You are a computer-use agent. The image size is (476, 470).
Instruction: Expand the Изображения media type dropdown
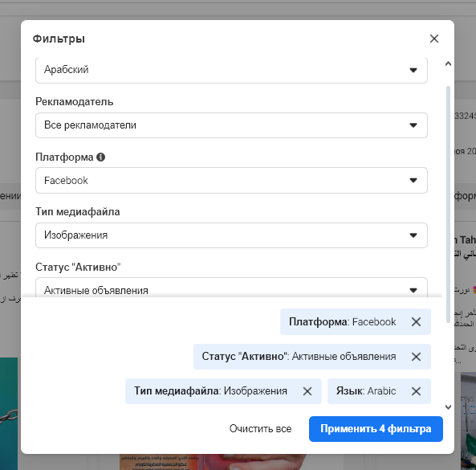231,235
